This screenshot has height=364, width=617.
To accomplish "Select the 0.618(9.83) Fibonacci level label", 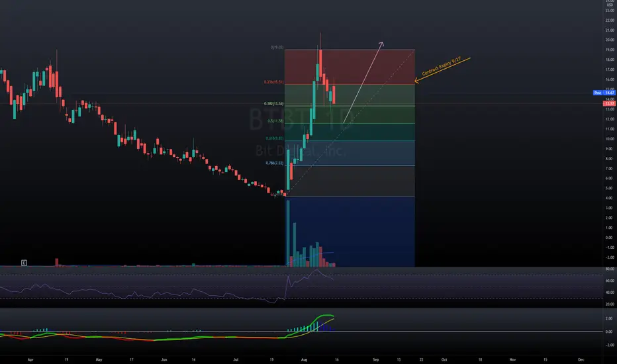I will (275, 138).
